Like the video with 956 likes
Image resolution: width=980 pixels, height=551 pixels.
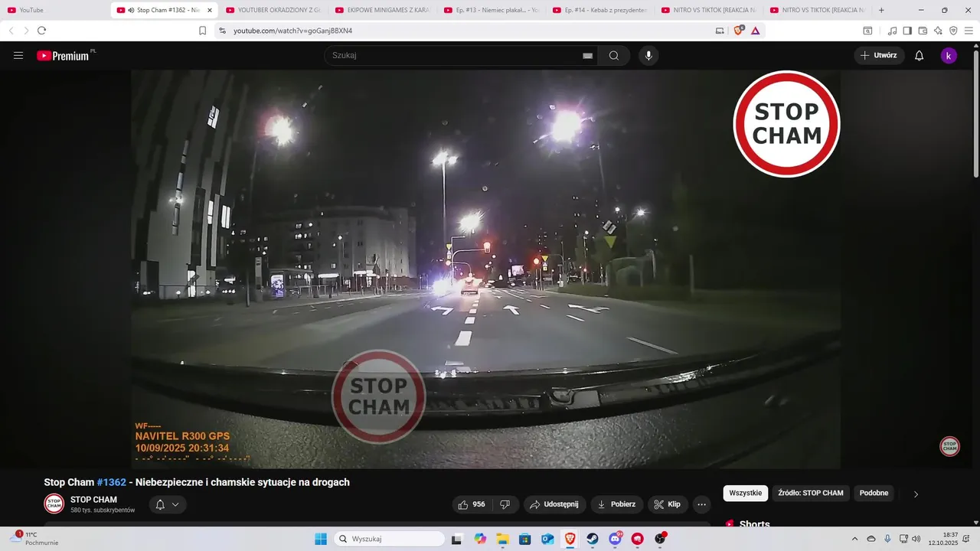(472, 504)
